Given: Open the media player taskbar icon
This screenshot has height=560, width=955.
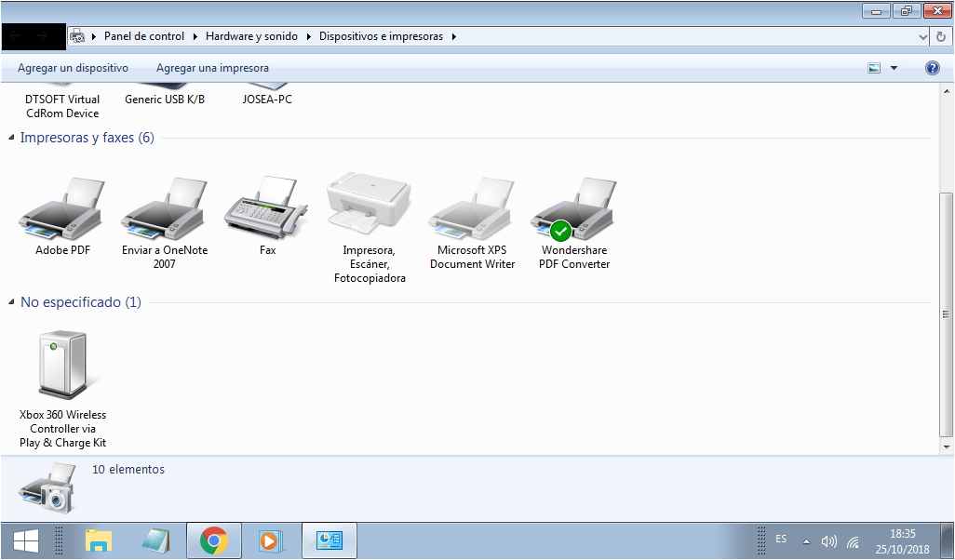Looking at the screenshot, I should tap(270, 540).
